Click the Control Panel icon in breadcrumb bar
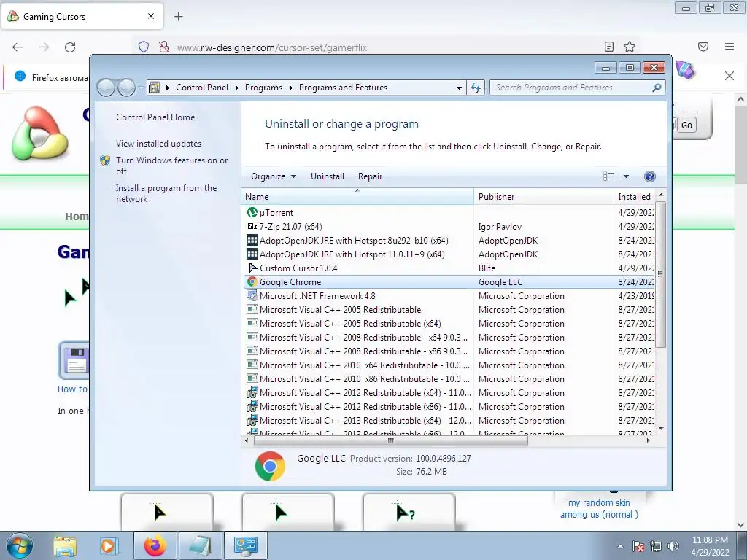This screenshot has height=560, width=747. click(154, 87)
